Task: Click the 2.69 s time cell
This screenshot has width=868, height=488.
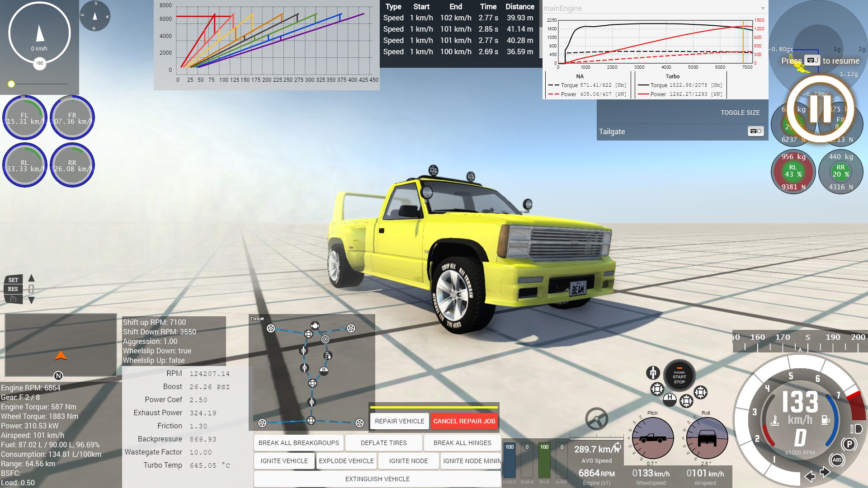Action: point(488,52)
